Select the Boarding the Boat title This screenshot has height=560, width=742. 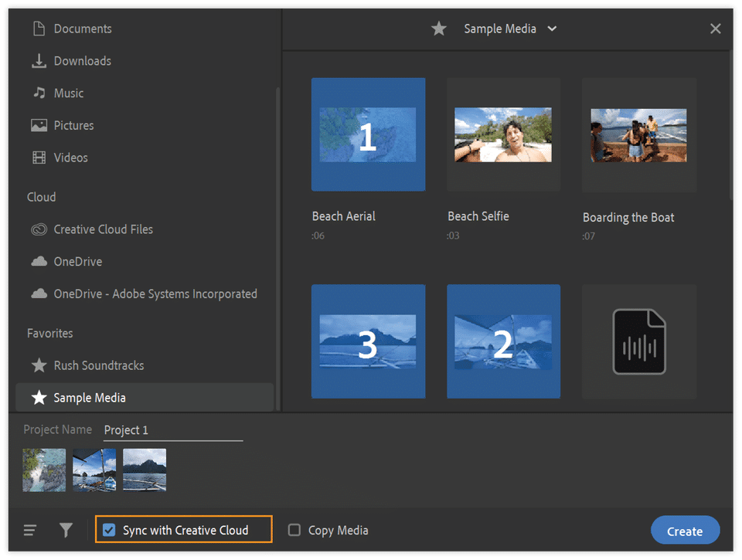click(x=628, y=217)
